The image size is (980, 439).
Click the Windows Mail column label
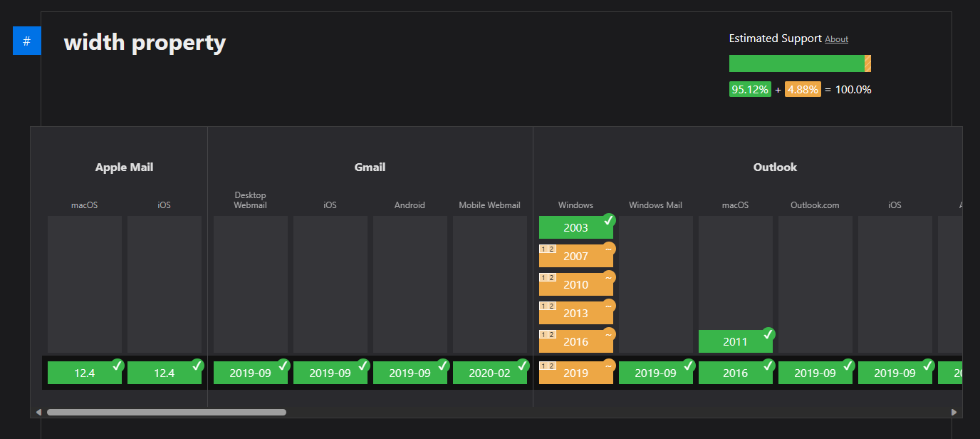tap(656, 205)
